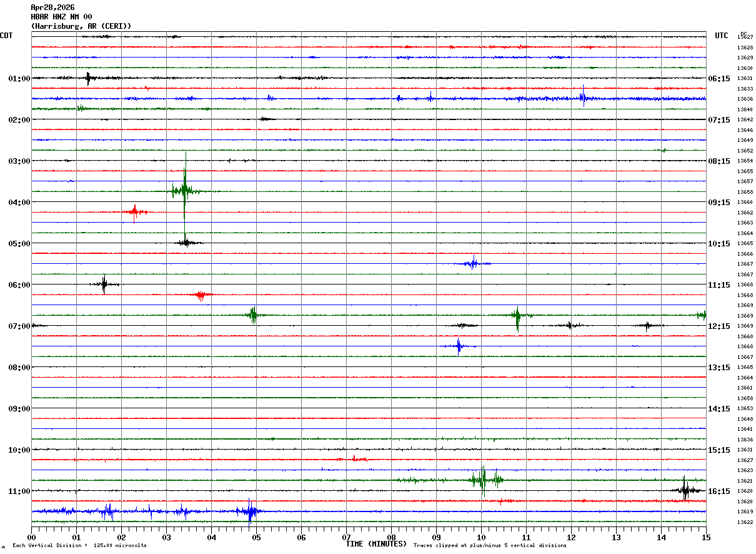
Task: Click the 06:15 UTC time label
Action: (719, 79)
